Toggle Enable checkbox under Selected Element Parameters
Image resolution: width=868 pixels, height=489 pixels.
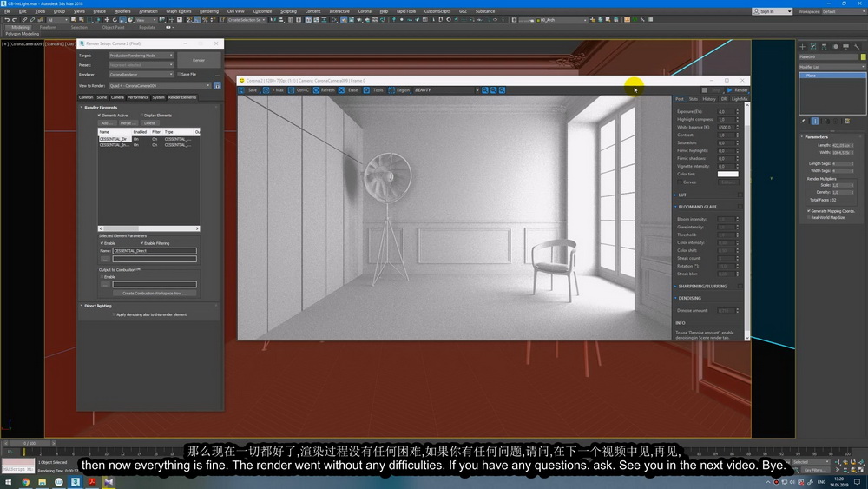click(x=102, y=243)
